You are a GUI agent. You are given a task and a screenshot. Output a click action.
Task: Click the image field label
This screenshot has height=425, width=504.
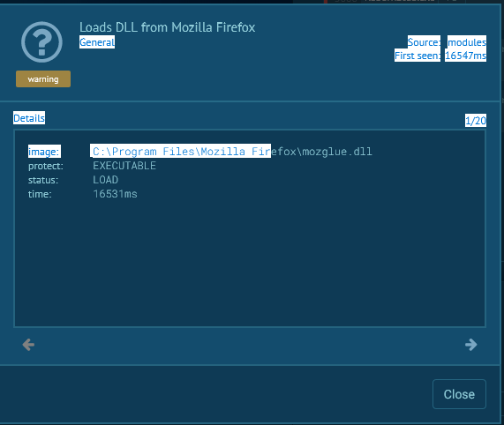point(44,152)
